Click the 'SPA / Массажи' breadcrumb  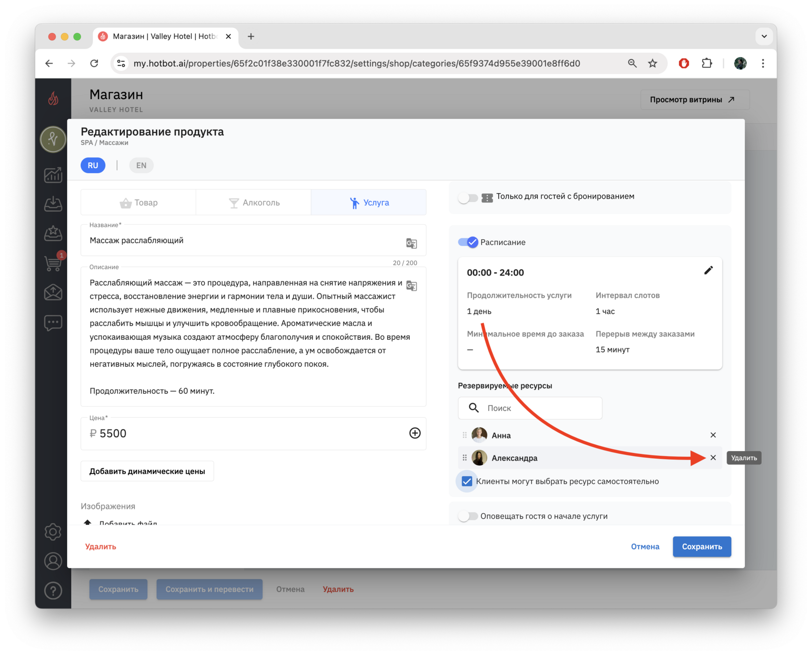[104, 143]
